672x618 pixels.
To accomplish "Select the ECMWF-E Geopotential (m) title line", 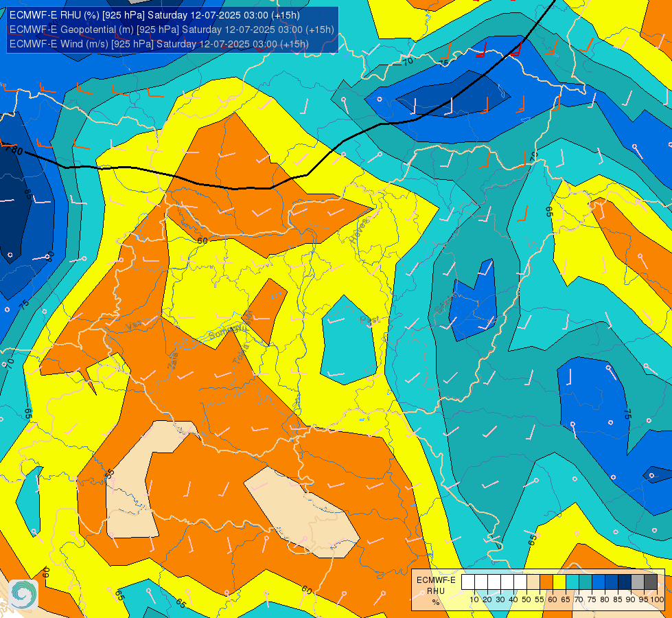I will [172, 30].
